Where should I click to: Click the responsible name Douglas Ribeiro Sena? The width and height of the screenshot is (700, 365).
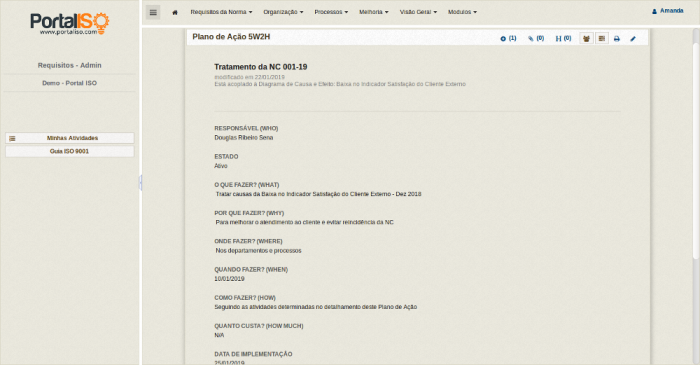click(x=244, y=137)
